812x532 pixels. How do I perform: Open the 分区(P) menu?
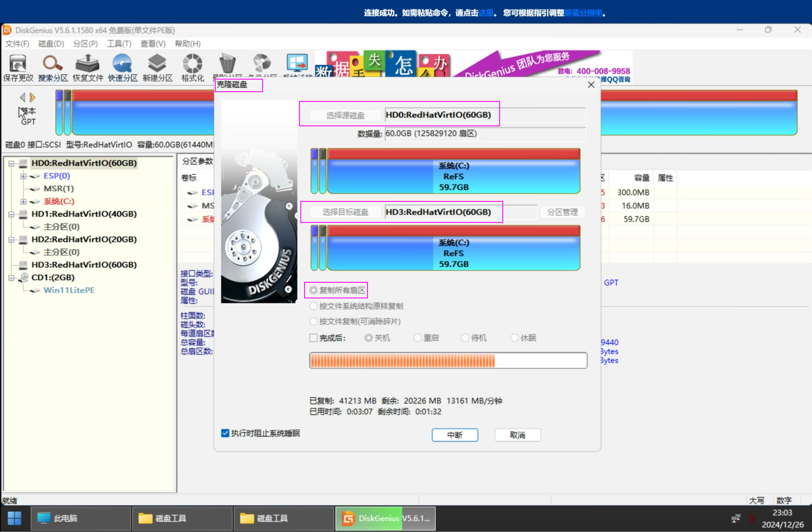click(x=85, y=44)
